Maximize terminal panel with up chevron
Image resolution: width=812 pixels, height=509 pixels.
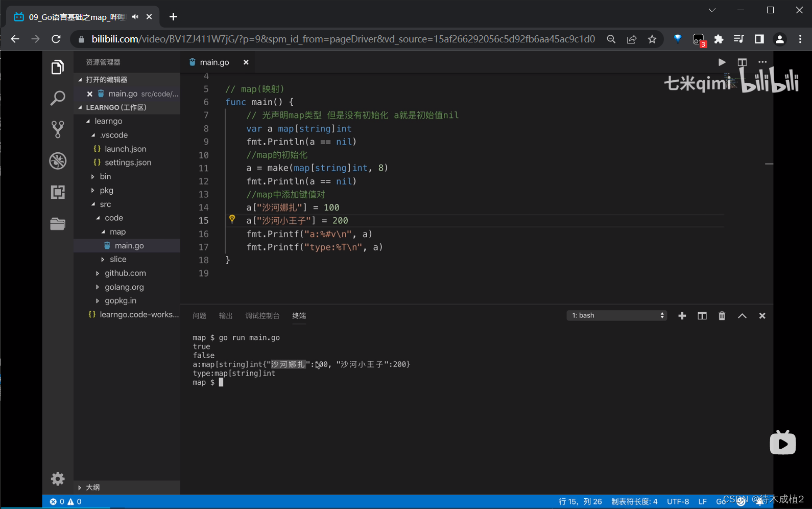pyautogui.click(x=742, y=316)
